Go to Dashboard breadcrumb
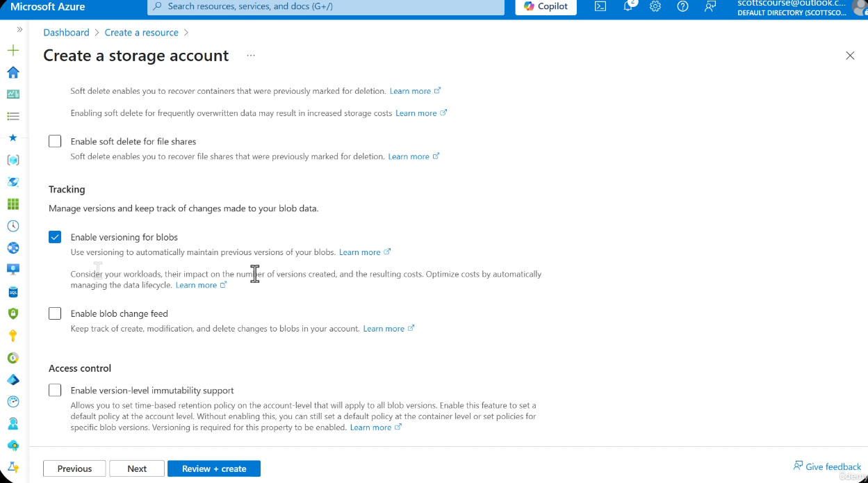Viewport: 868px width, 483px height. 66,33
